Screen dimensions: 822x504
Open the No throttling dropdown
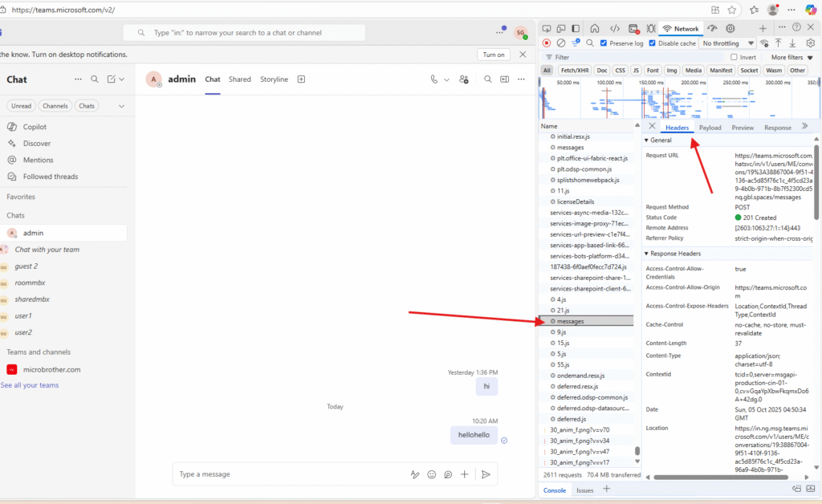click(x=728, y=43)
